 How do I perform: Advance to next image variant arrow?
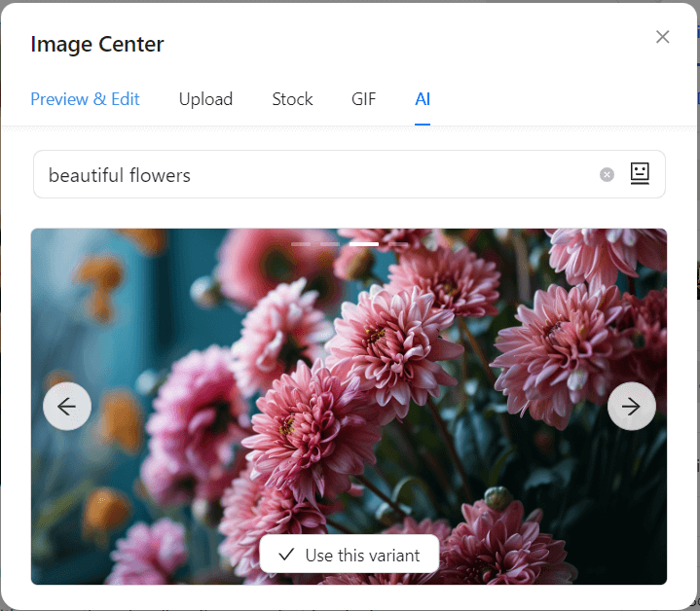click(x=631, y=407)
